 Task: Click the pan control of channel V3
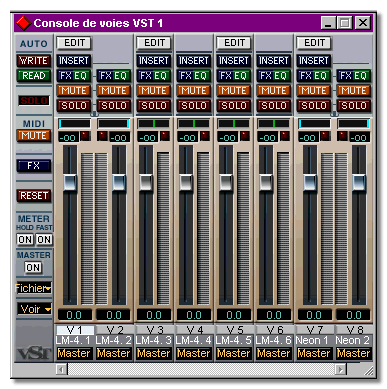[x=154, y=124]
